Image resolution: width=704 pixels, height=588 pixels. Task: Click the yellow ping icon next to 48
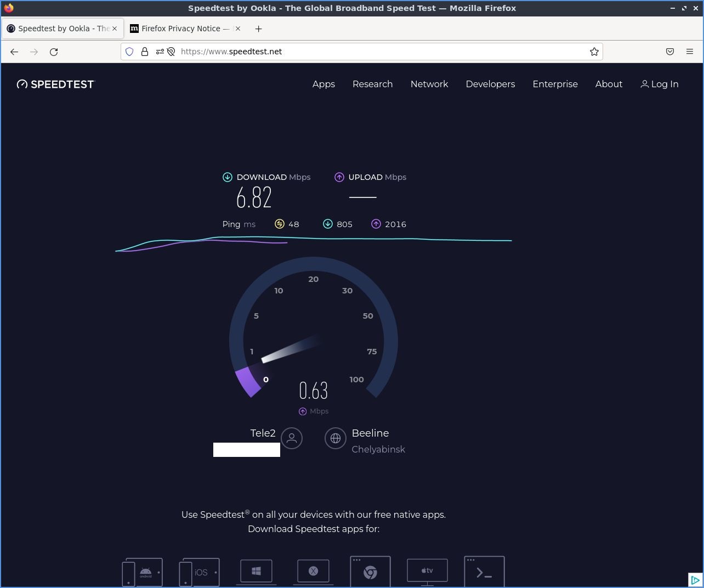click(280, 224)
